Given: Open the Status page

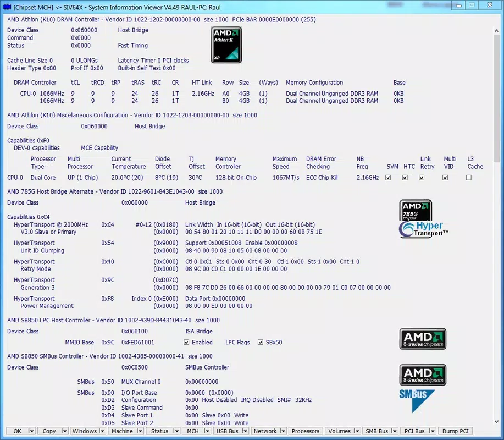Looking at the screenshot, I should pyautogui.click(x=160, y=431).
